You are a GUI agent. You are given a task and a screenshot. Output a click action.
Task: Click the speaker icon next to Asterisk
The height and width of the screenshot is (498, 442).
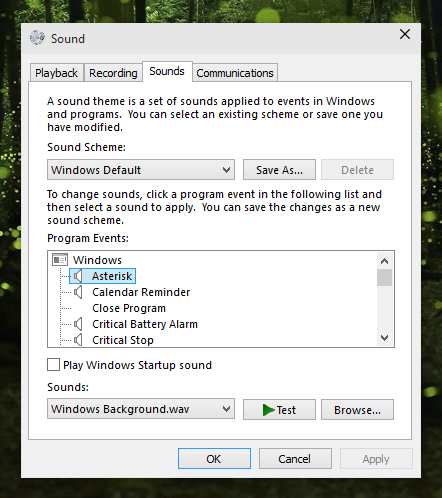tap(78, 276)
